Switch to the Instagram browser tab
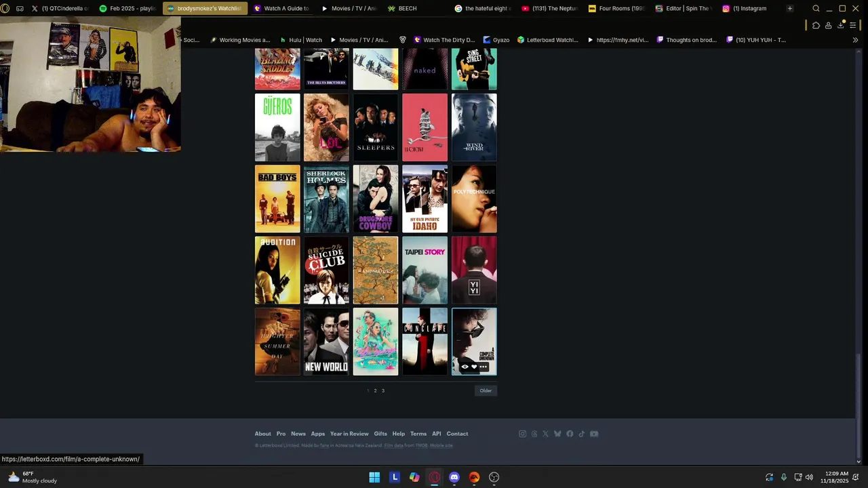 (x=749, y=8)
